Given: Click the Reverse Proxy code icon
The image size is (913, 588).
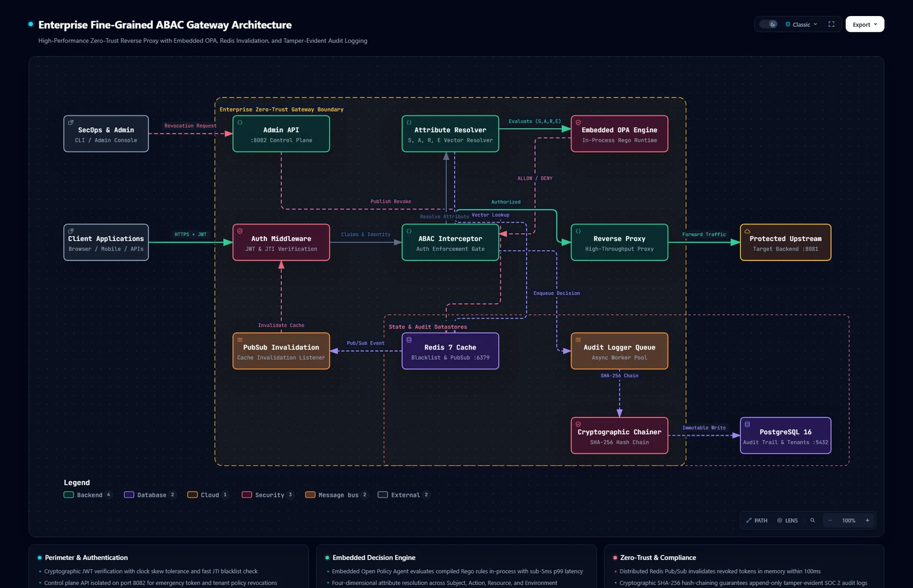Looking at the screenshot, I should tap(578, 231).
